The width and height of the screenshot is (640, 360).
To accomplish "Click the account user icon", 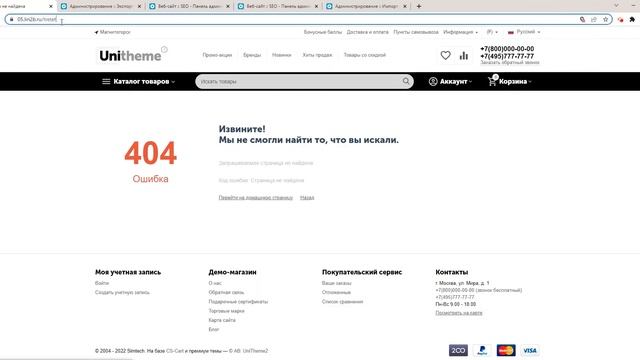I will (433, 82).
